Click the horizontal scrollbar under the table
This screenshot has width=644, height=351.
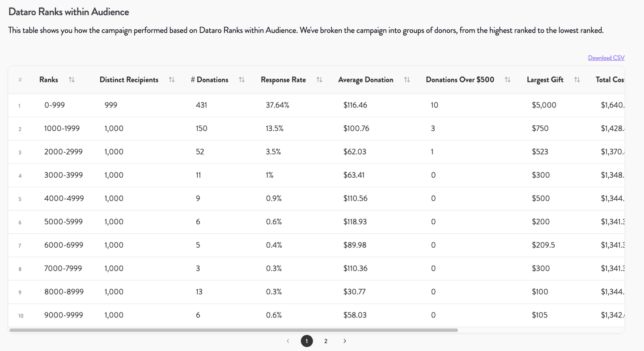pyautogui.click(x=233, y=330)
